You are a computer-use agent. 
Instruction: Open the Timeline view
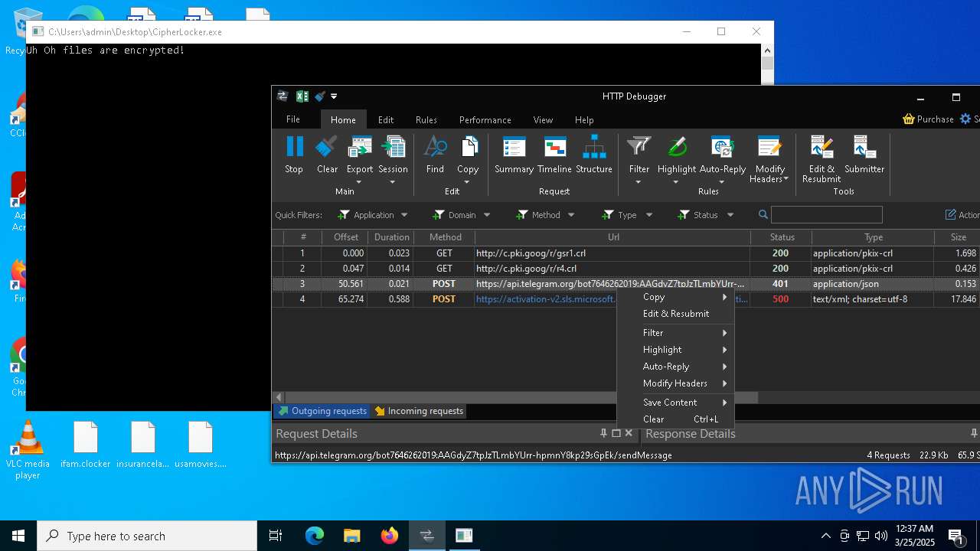(554, 155)
